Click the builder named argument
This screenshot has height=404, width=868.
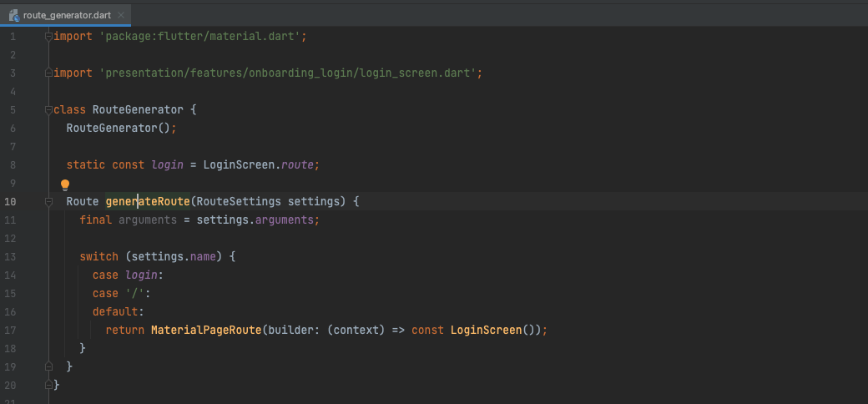[x=290, y=330]
